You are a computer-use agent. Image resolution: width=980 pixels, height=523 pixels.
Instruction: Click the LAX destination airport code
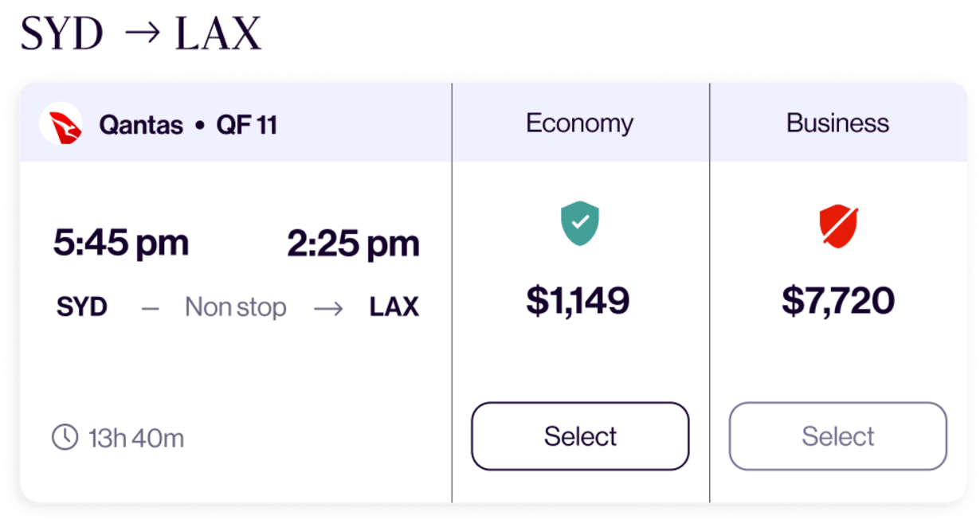point(394,307)
